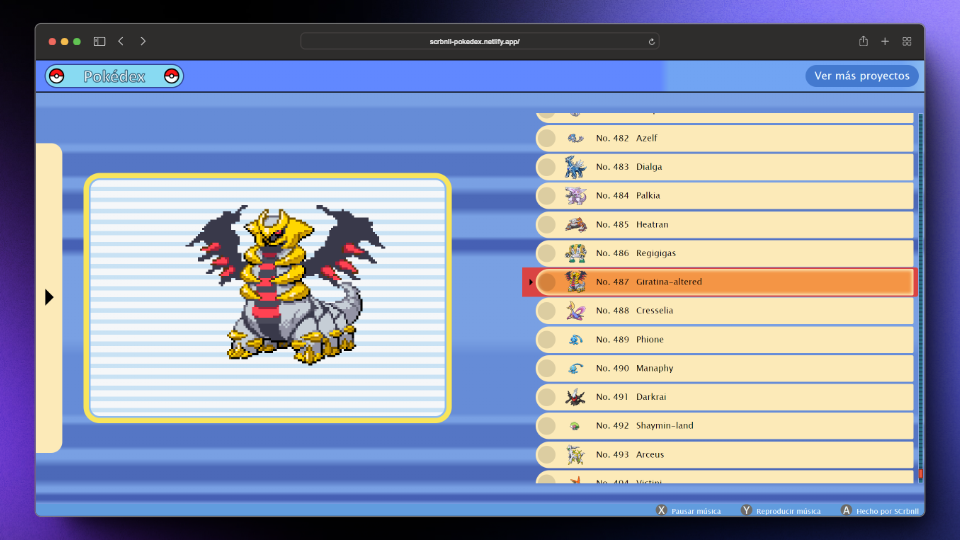Select the No. 486 Regigigas entry
This screenshot has width=960, height=540.
pos(725,253)
